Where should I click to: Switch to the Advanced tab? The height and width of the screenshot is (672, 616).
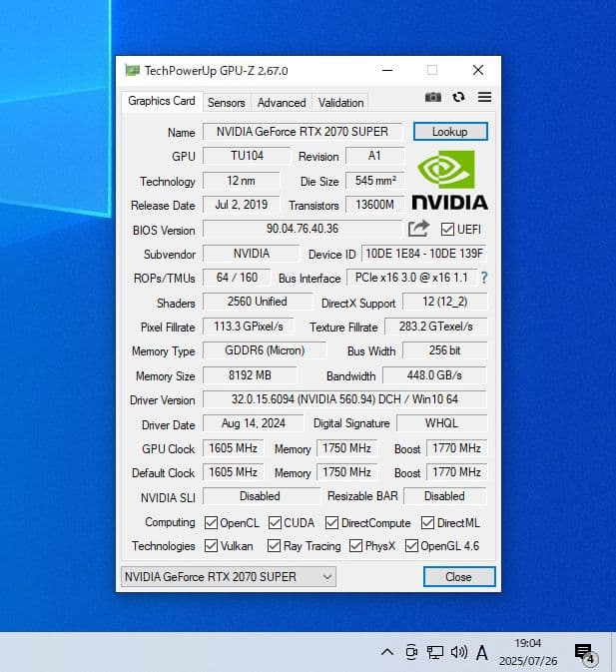[282, 103]
